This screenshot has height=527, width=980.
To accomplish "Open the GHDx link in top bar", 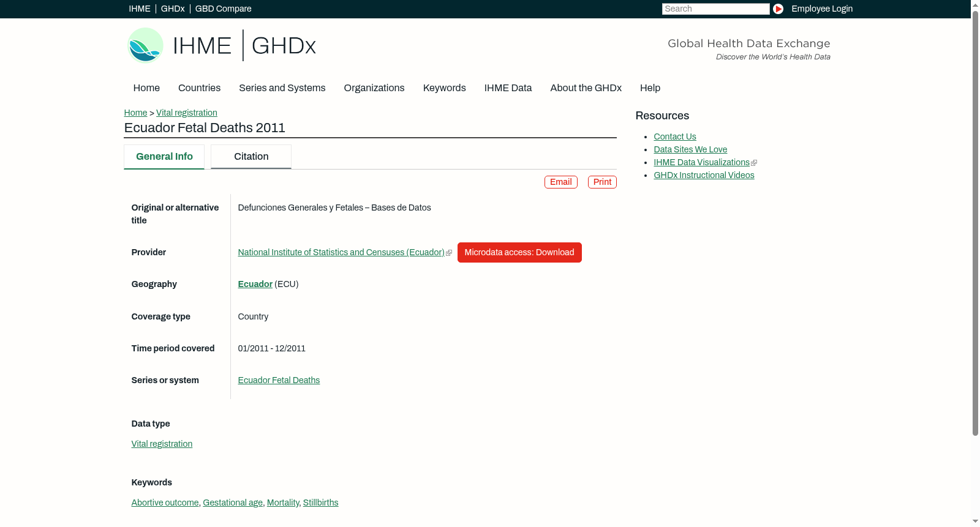I will point(173,9).
